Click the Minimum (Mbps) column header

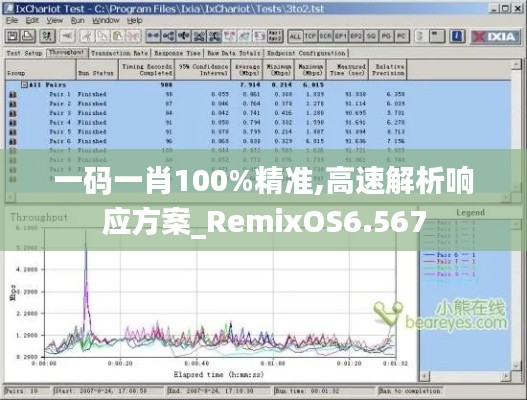(x=279, y=70)
